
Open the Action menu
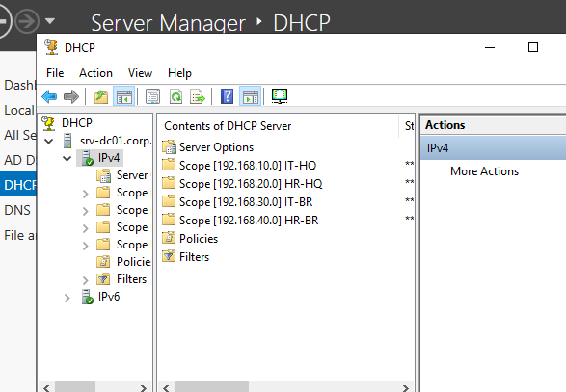tap(95, 73)
